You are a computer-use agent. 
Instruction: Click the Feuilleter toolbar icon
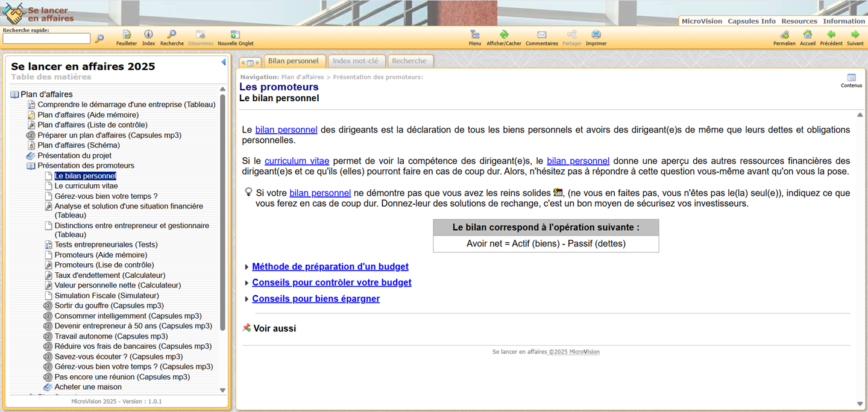[127, 35]
